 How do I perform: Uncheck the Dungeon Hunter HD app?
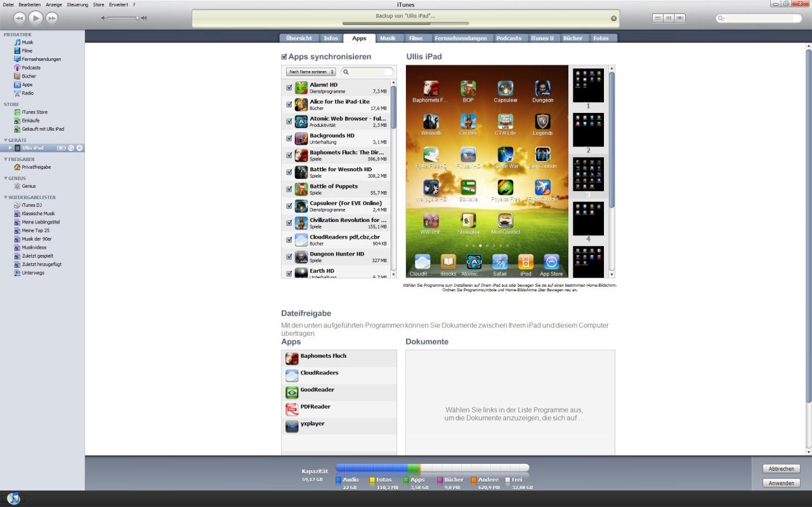point(289,257)
